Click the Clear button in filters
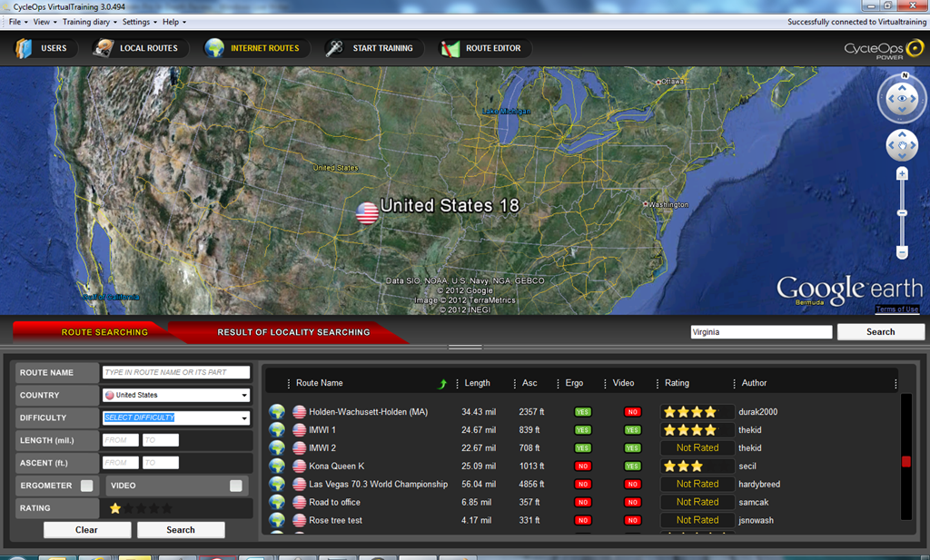 click(86, 530)
